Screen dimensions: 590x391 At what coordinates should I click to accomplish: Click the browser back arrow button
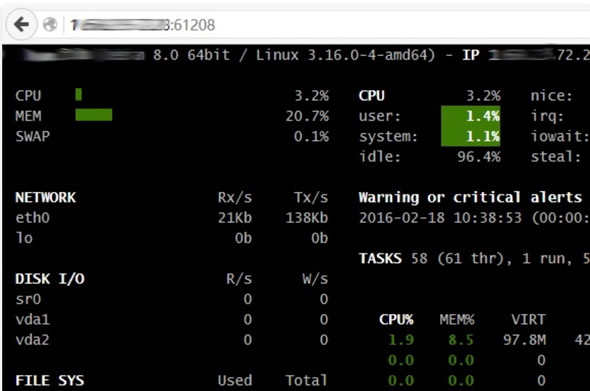click(21, 25)
